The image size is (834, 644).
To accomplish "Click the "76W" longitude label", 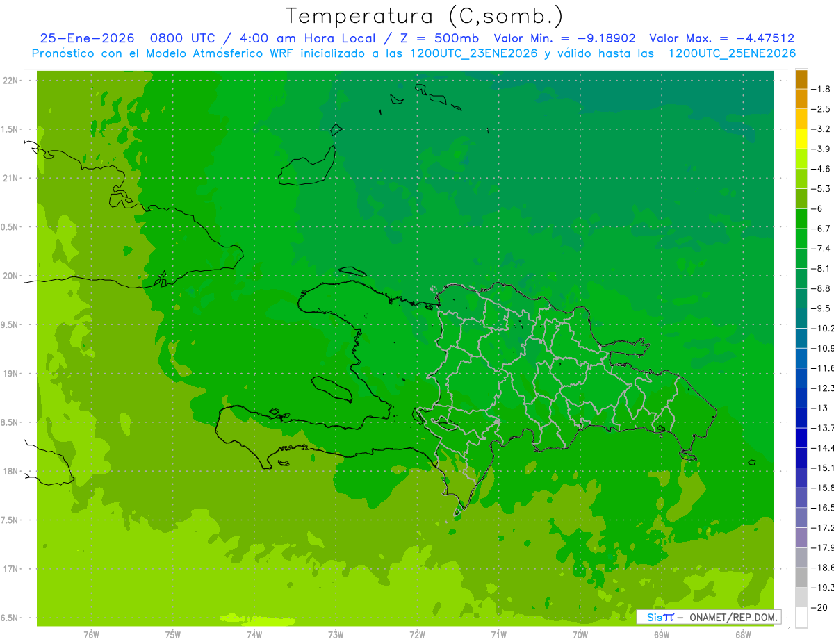I will point(91,635).
